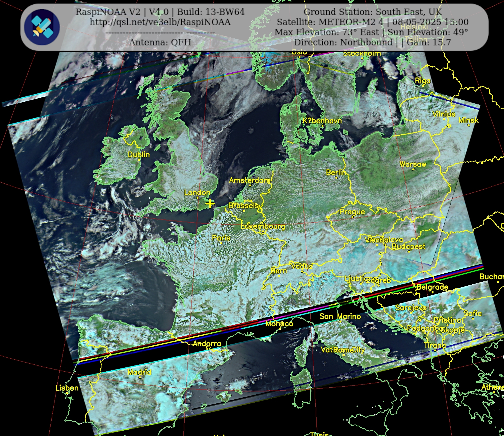Click the 'Direction: Northbound' text
The width and height of the screenshot is (504, 436).
pyautogui.click(x=343, y=42)
